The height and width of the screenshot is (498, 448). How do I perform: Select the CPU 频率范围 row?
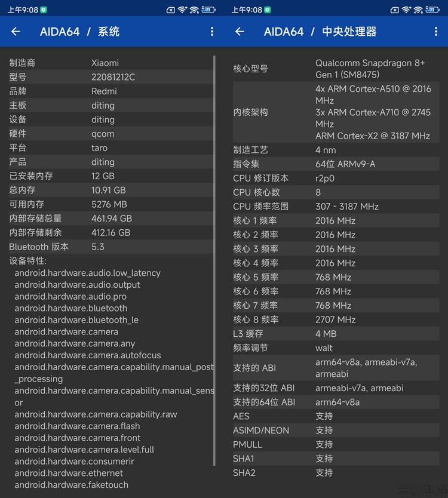(336, 207)
